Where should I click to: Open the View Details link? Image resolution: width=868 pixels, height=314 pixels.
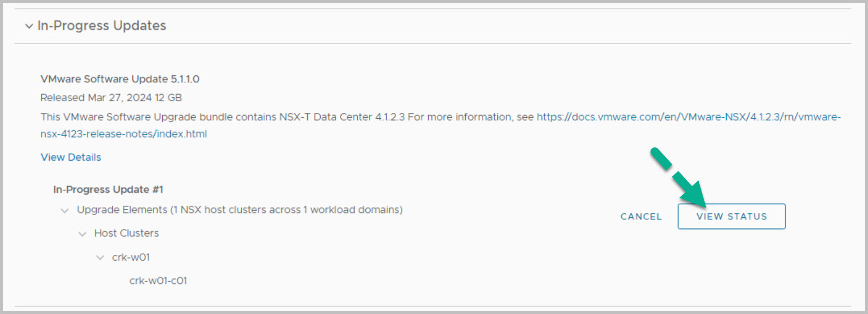point(71,158)
